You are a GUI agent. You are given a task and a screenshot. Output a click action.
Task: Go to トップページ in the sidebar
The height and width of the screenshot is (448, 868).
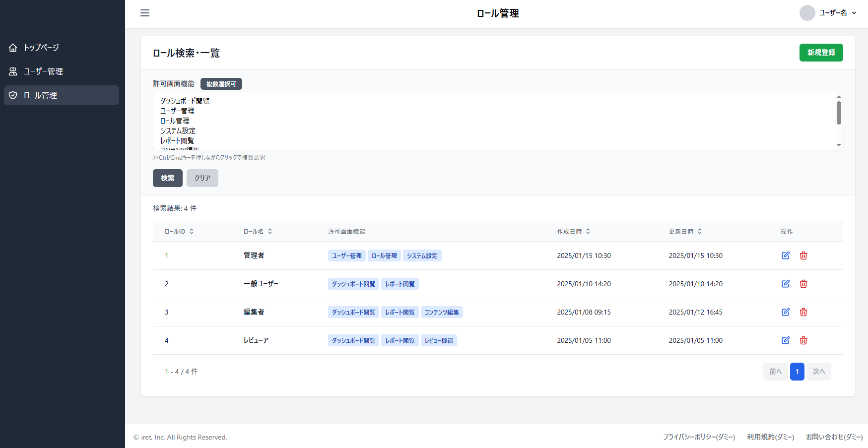pos(41,48)
